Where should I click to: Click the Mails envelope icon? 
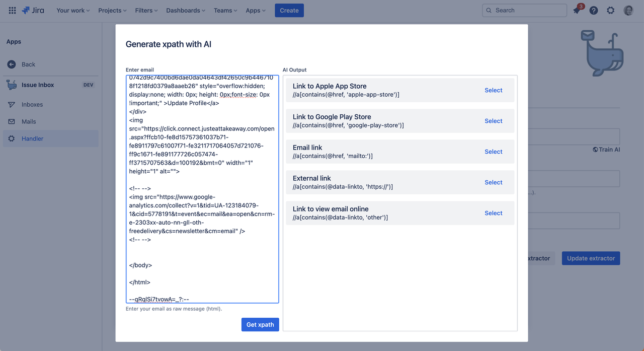[12, 121]
